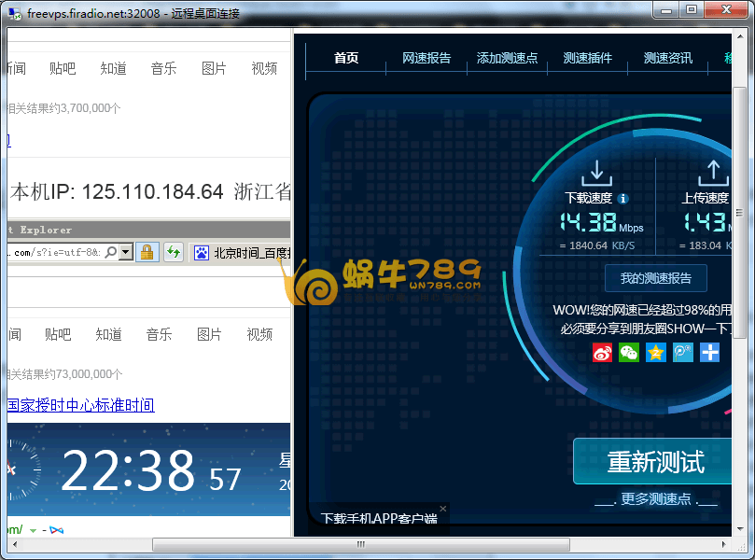Open the 国家授时中心标准时间 link
The image size is (755, 560).
pos(80,405)
